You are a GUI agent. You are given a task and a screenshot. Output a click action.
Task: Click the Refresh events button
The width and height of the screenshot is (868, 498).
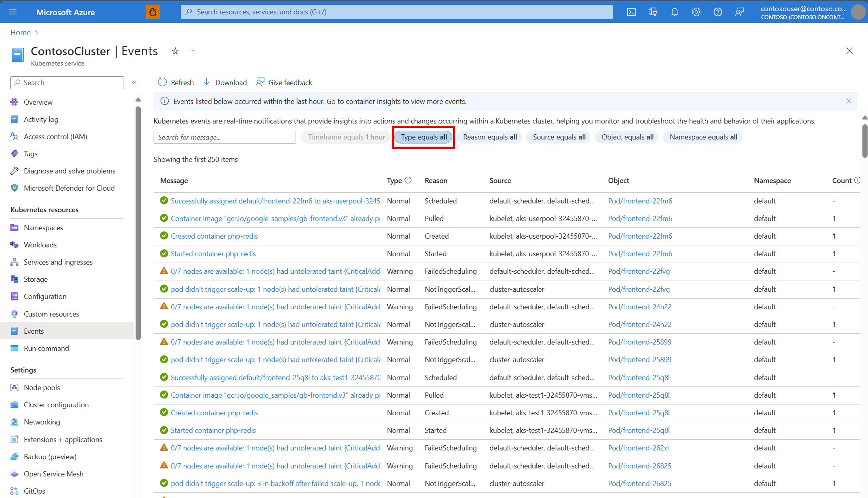tap(176, 82)
